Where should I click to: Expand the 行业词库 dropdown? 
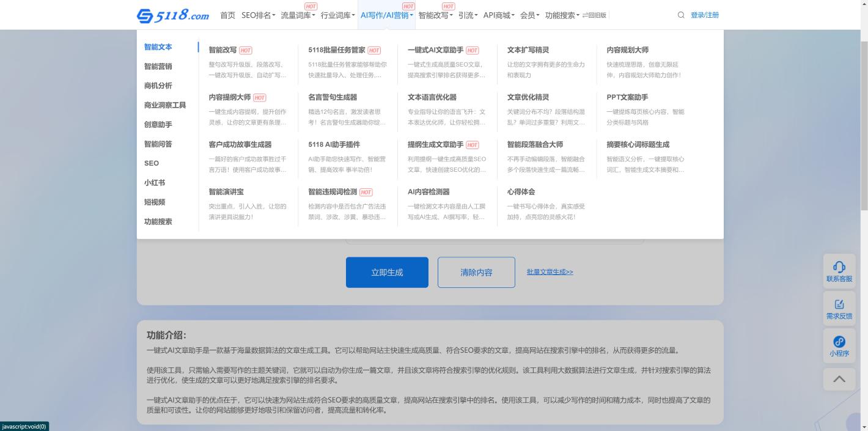(x=338, y=15)
